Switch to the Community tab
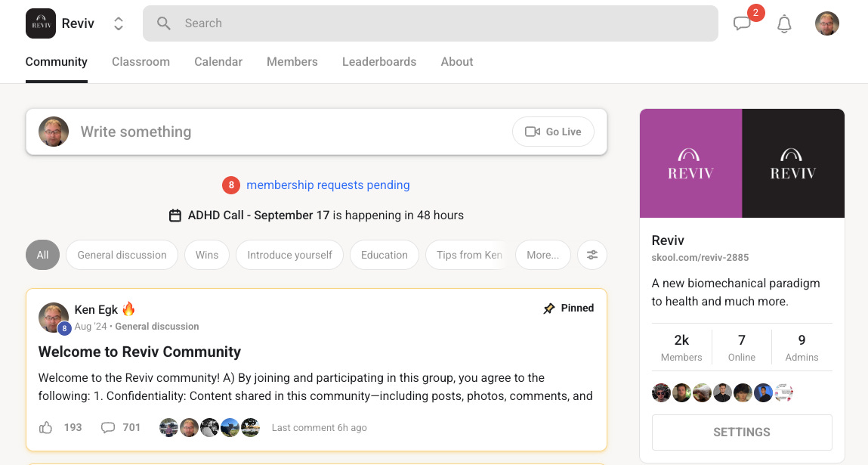This screenshot has width=868, height=465. 57,61
